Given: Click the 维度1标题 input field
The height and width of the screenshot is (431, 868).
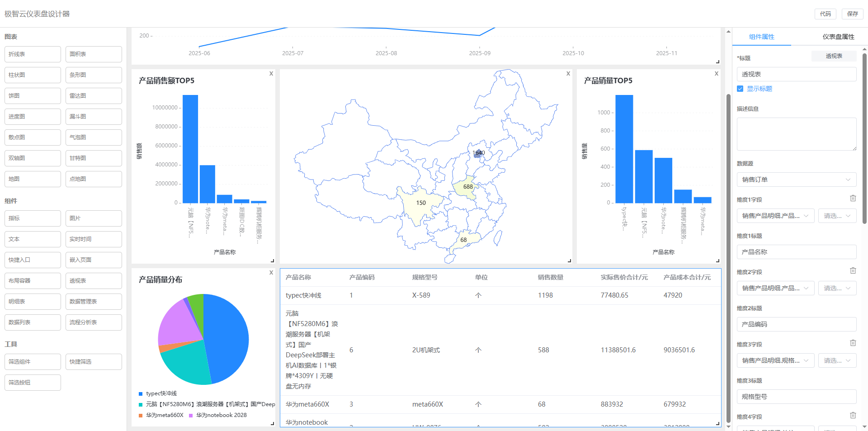Looking at the screenshot, I should [x=796, y=252].
